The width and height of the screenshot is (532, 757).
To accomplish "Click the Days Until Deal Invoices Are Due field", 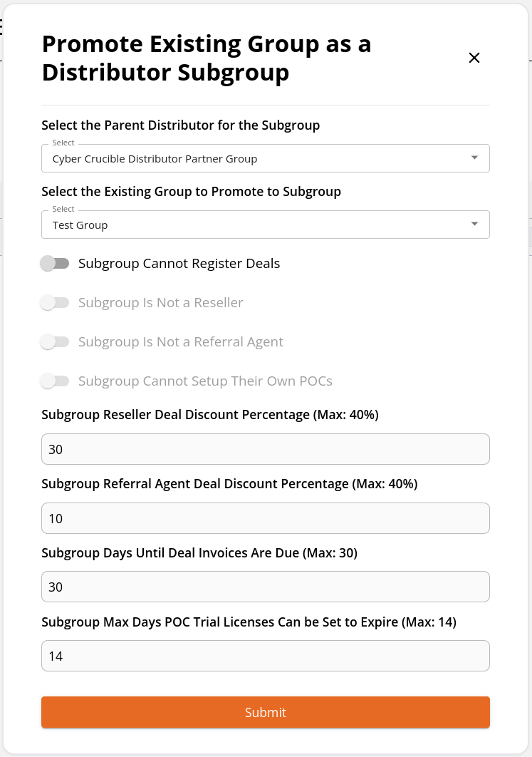I will 265,587.
